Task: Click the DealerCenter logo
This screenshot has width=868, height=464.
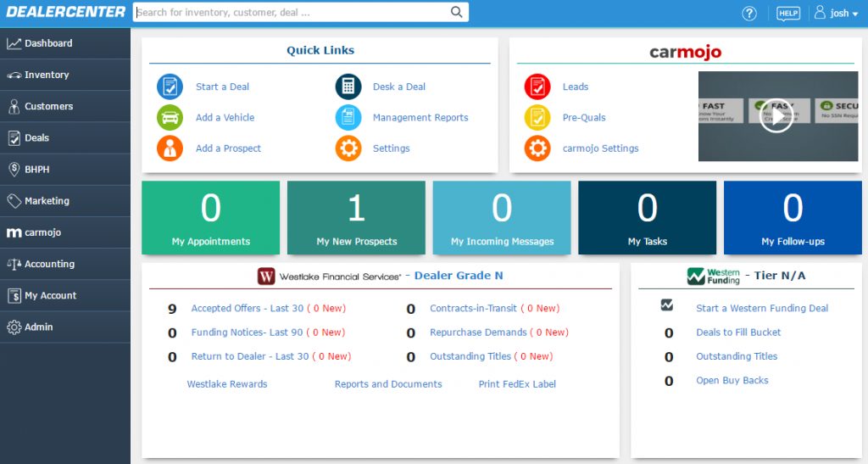Action: 66,12
